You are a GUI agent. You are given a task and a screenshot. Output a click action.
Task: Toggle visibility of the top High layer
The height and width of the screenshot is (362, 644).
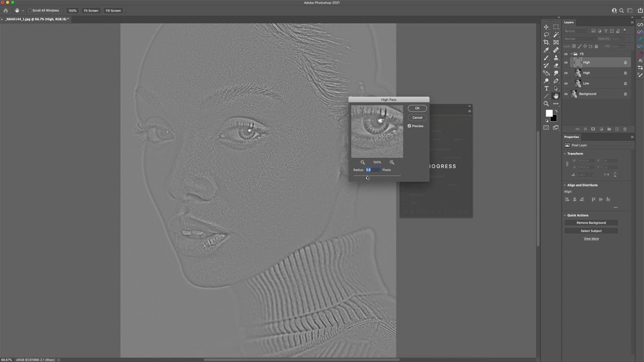coord(566,63)
